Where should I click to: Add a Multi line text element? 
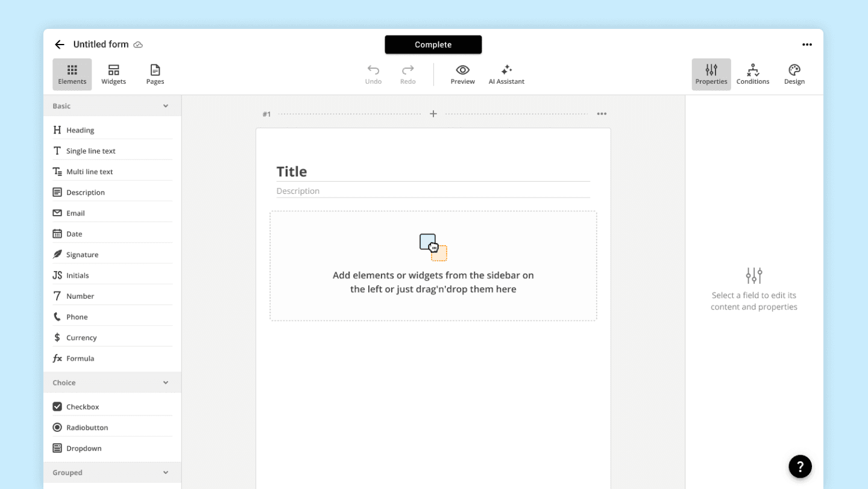pyautogui.click(x=112, y=172)
